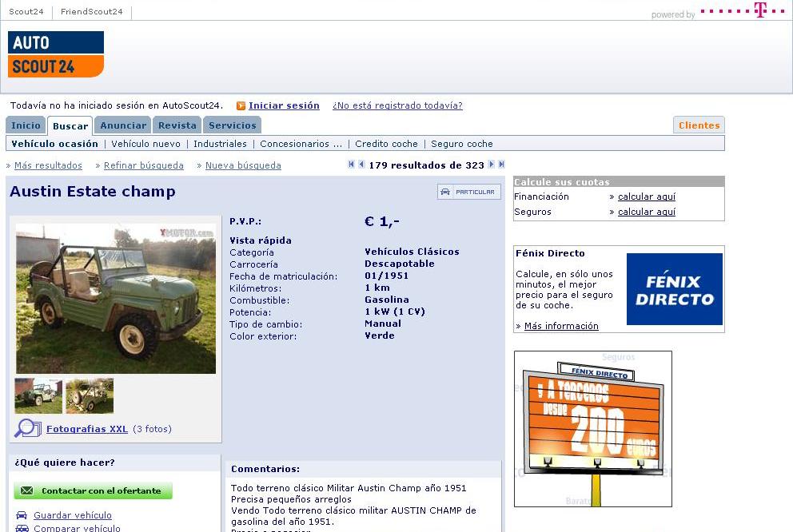Switch to the Anunciar tab
Screen dimensions: 793x532
pos(123,125)
